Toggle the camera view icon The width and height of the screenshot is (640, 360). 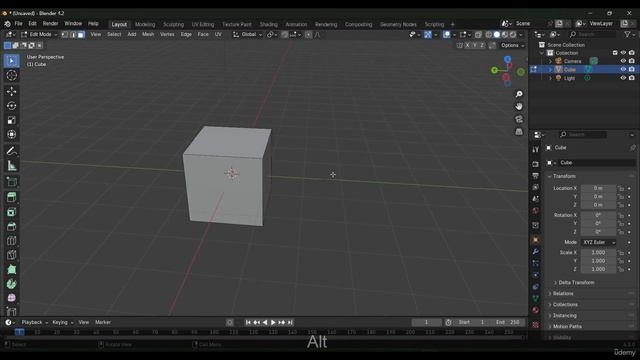[519, 119]
